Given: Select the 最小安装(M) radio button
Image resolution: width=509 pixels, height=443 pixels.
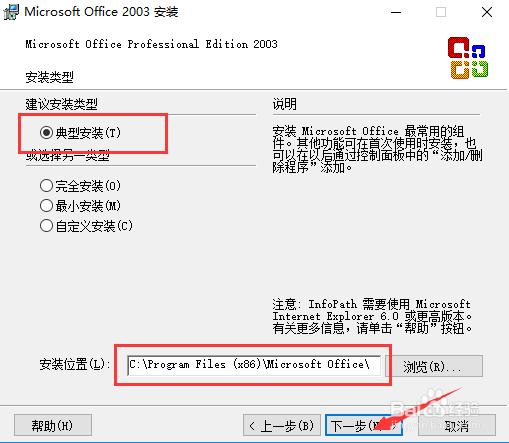Looking at the screenshot, I should [x=46, y=206].
